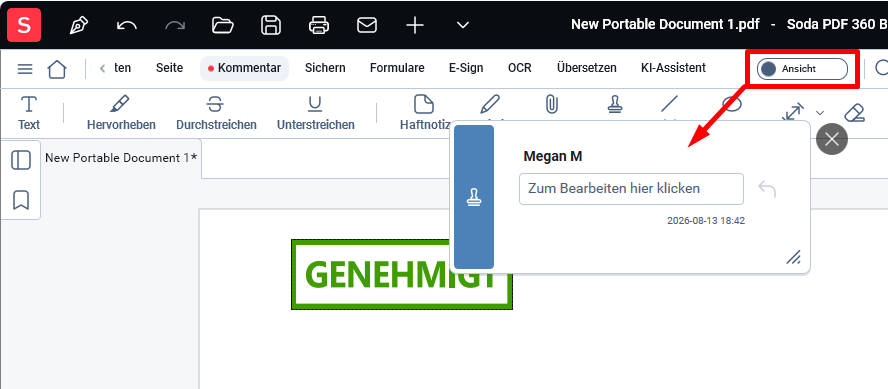Toggle the Ansicht view mode switch
The image size is (888, 389).
pos(802,69)
